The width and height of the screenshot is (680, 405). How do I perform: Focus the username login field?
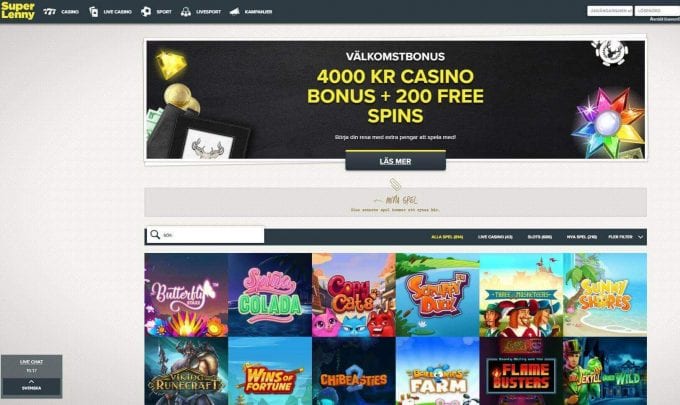(610, 11)
